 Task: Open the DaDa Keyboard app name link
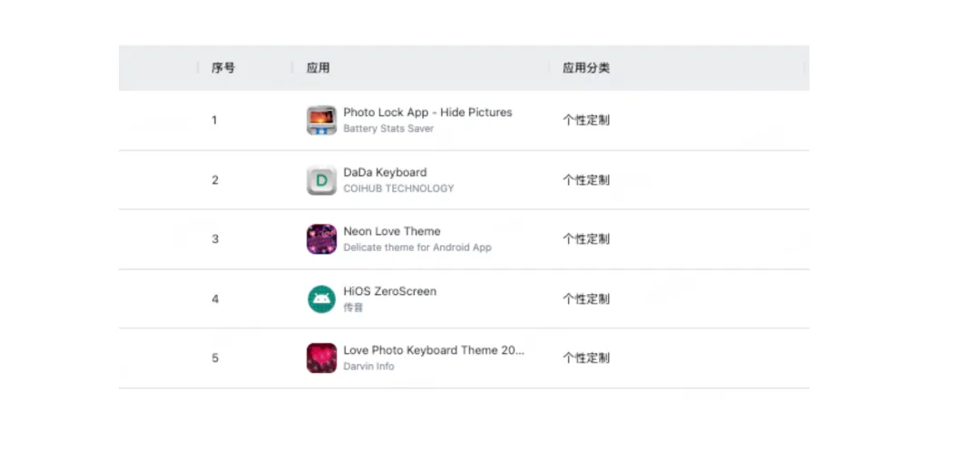click(x=385, y=173)
